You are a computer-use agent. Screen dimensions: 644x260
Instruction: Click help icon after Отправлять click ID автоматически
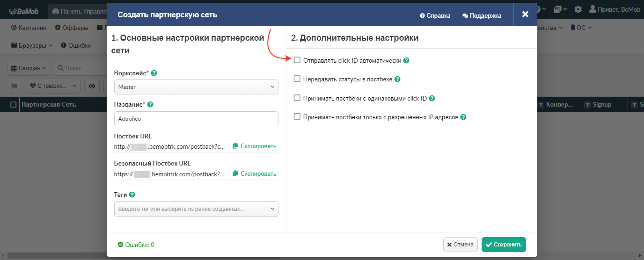406,61
